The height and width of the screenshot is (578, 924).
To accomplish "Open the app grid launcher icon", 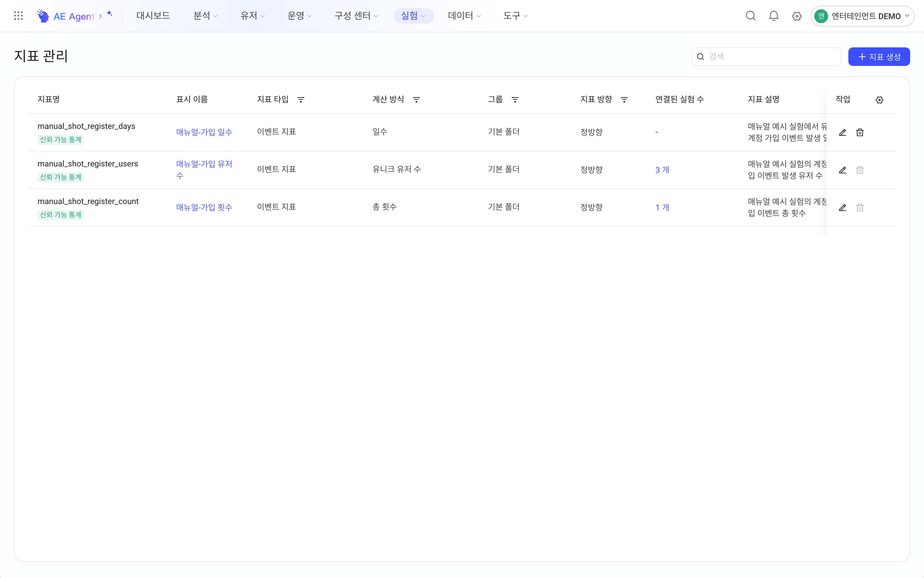I will 18,16.
